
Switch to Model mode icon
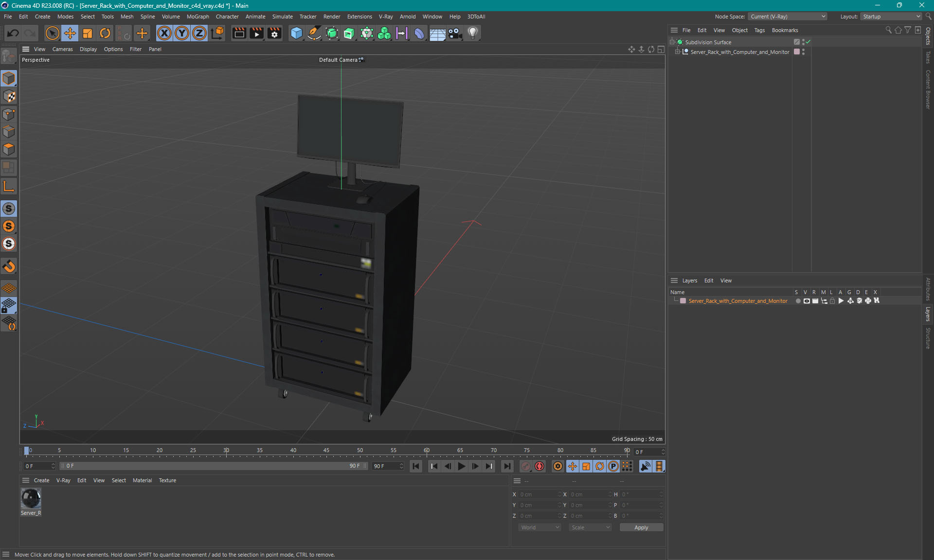pos(9,78)
